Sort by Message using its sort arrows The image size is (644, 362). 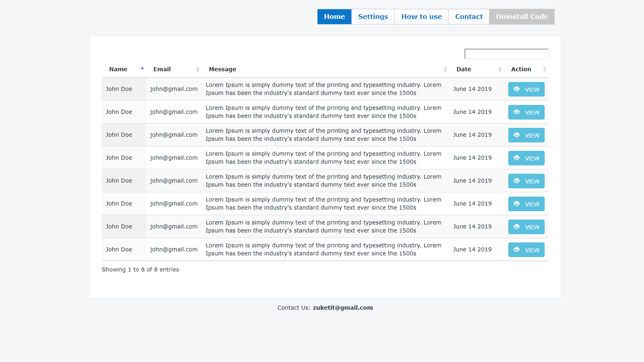[x=445, y=69]
